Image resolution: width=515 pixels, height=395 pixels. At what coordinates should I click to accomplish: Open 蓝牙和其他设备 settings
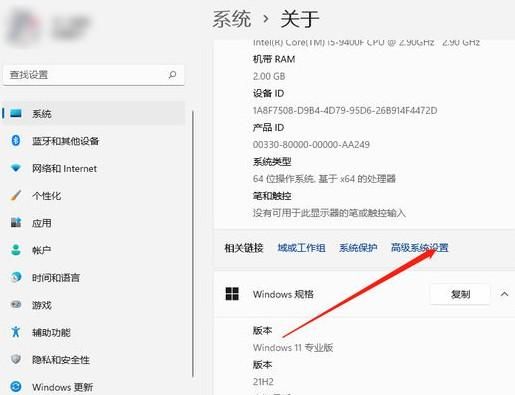tap(93, 141)
